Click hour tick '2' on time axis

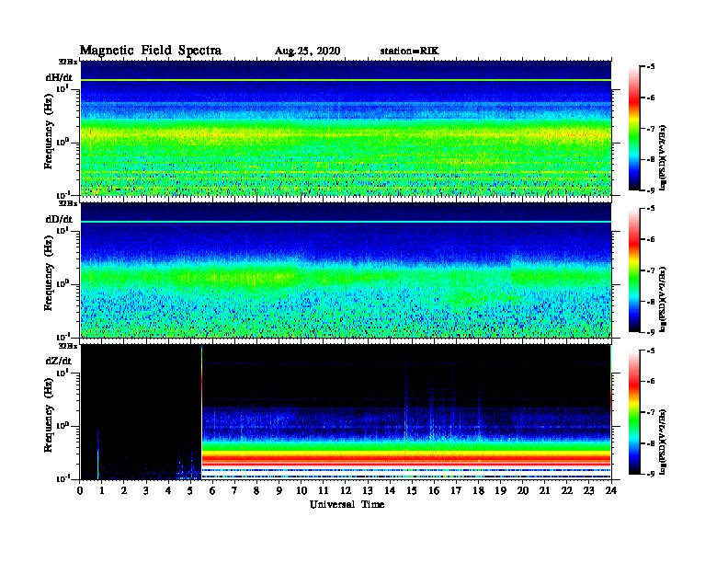pyautogui.click(x=124, y=490)
